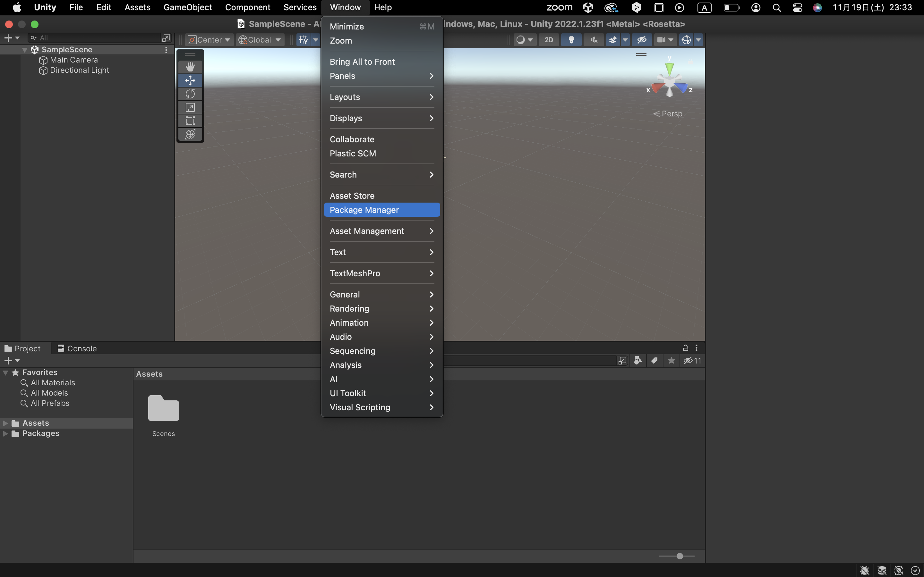Viewport: 924px width, 577px height.
Task: Choose Package Manager from Window menu
Action: [x=364, y=210]
